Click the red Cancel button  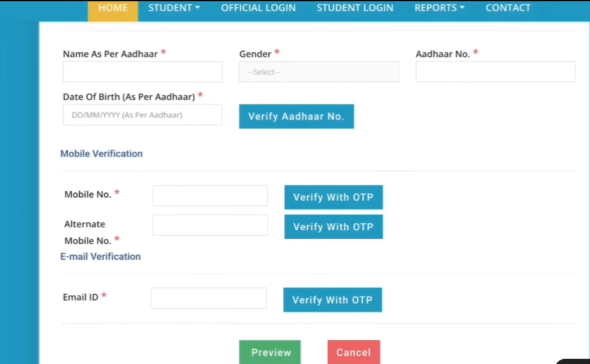click(354, 352)
